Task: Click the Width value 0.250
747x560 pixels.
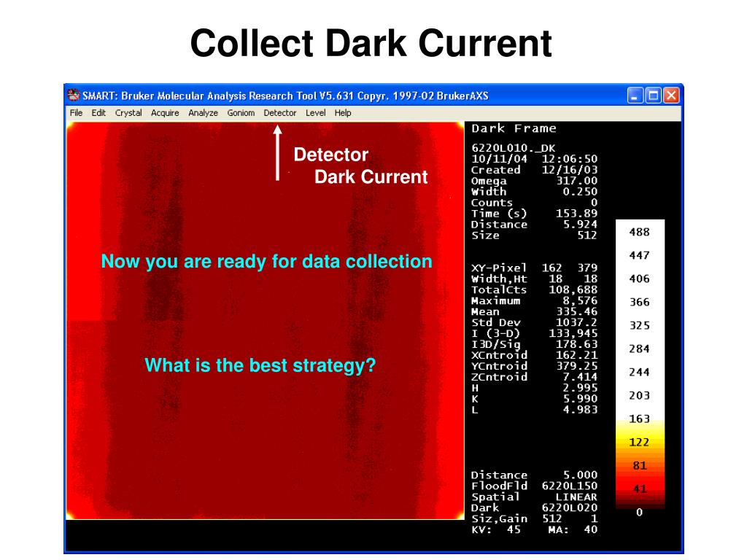Action: (580, 192)
